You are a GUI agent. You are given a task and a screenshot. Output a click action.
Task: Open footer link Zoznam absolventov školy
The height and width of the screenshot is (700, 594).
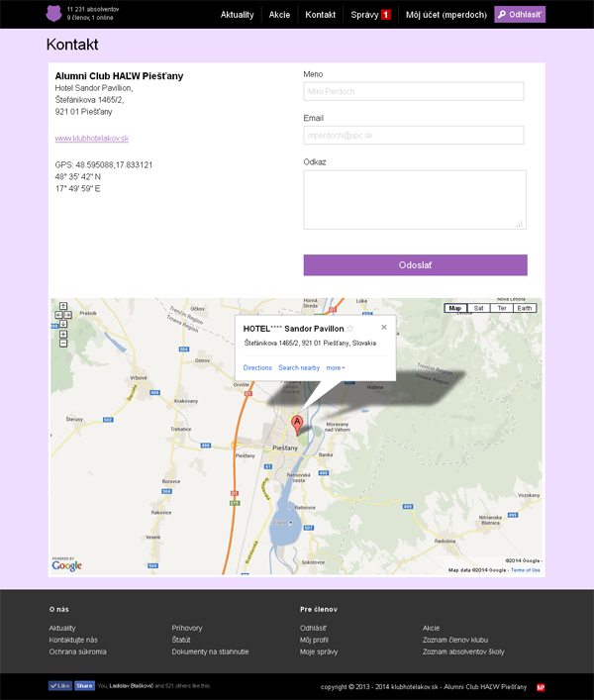click(463, 651)
